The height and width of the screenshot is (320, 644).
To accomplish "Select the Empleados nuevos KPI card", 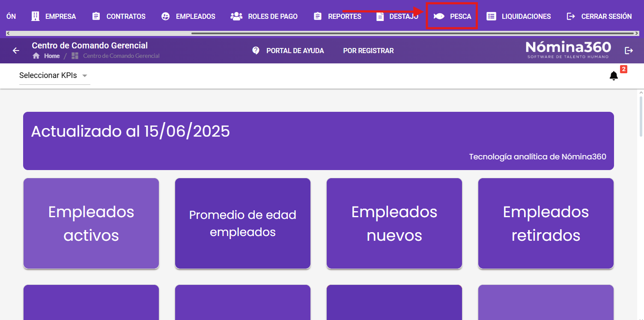I will (394, 224).
